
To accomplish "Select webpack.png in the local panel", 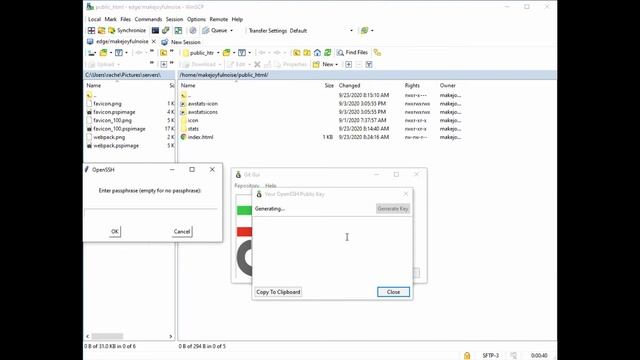I will point(109,137).
